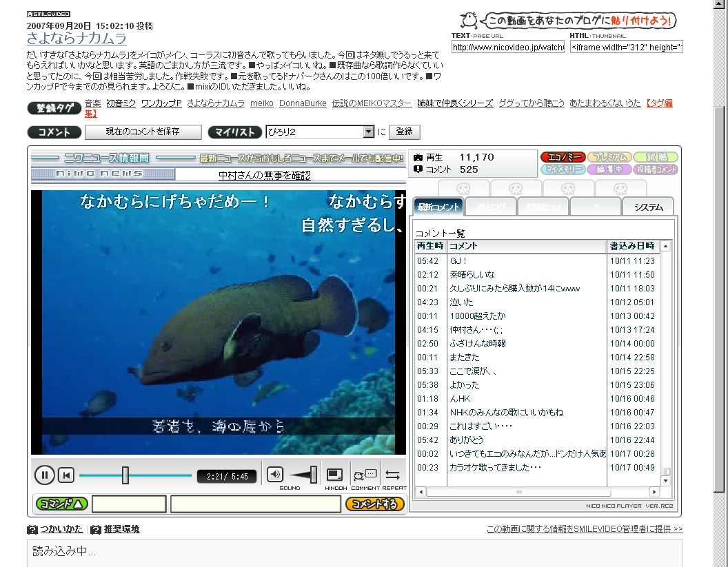Image resolution: width=728 pixels, height=567 pixels.
Task: Click the blog paste banner with the bird
Action: pos(568,21)
